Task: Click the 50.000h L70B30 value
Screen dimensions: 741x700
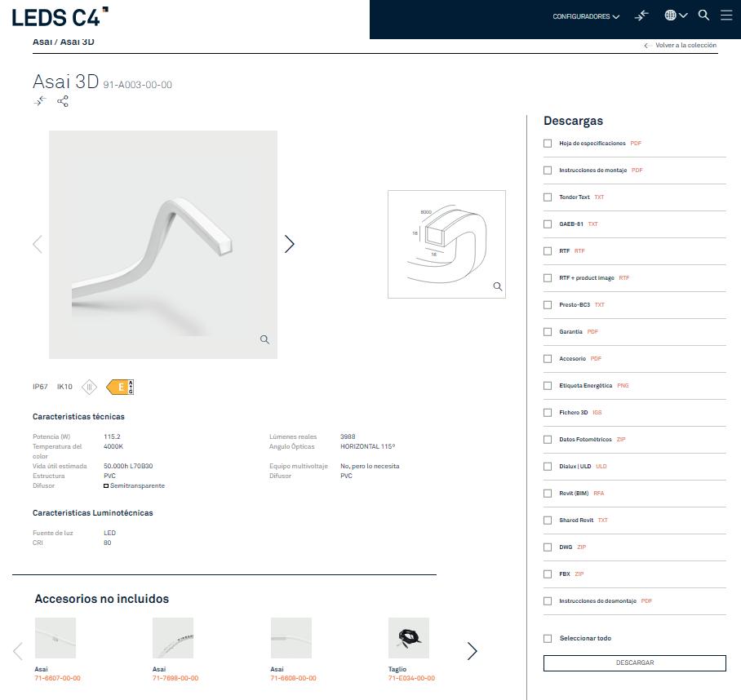Action: tap(128, 466)
